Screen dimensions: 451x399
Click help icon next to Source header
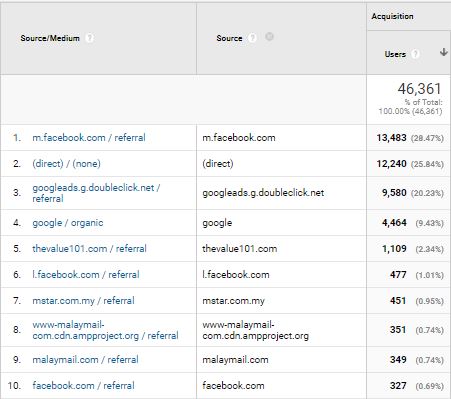point(252,38)
